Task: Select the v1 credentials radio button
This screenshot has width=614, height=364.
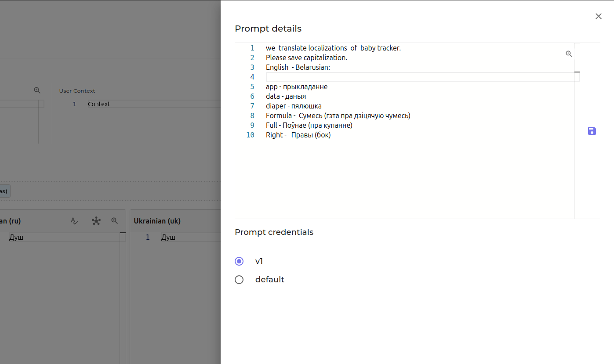Action: [239, 261]
